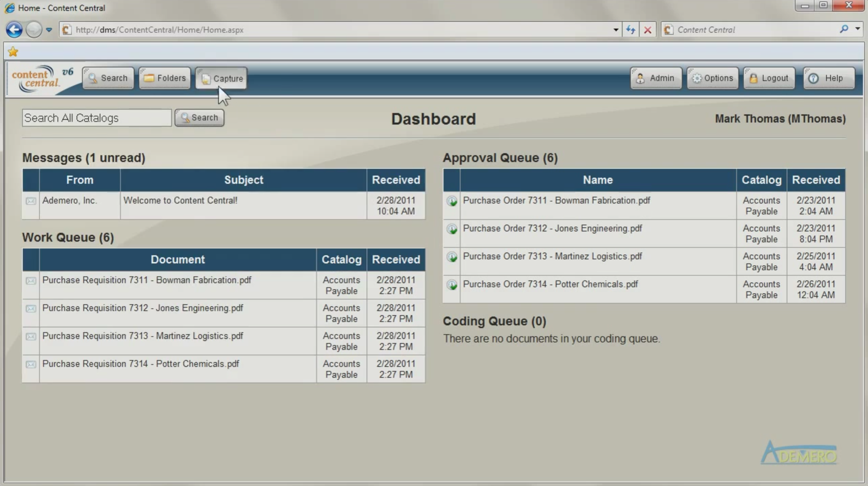
Task: Click envelope icon for Requisition 7312 row
Action: coord(31,308)
